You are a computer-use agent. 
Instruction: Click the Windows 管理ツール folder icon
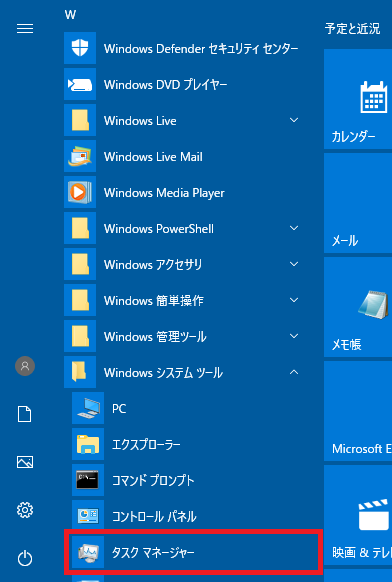[x=80, y=336]
